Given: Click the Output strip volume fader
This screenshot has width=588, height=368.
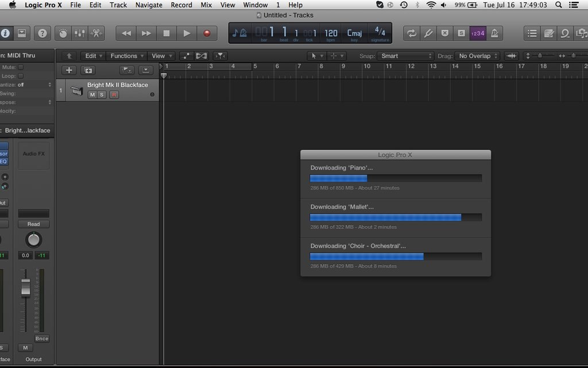Looking at the screenshot, I should pyautogui.click(x=25, y=287).
